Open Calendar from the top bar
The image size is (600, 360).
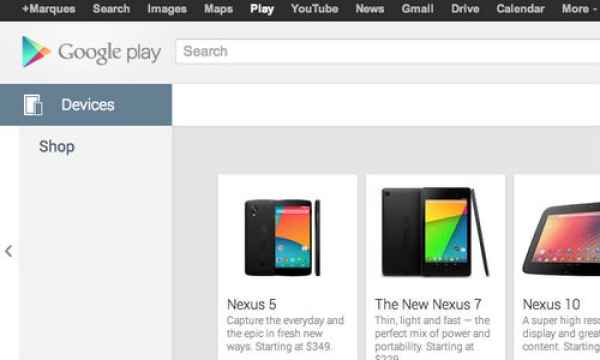[x=520, y=8]
